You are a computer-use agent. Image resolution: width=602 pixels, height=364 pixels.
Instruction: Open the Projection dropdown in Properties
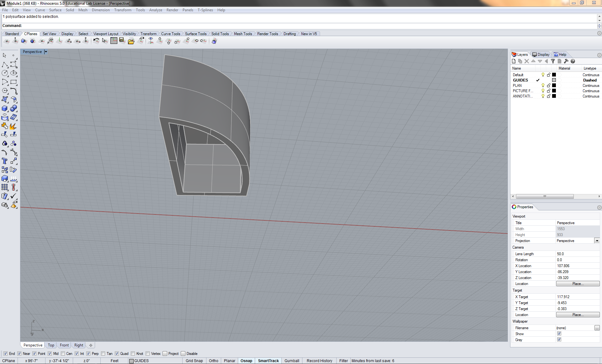click(597, 240)
